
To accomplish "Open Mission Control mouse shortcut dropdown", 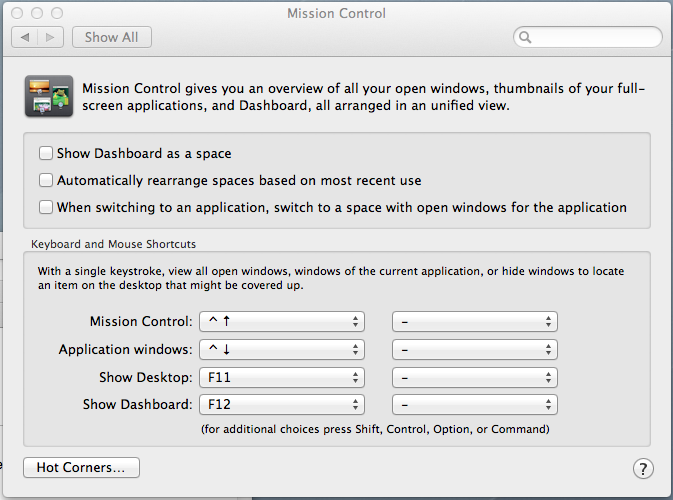I will click(475, 321).
